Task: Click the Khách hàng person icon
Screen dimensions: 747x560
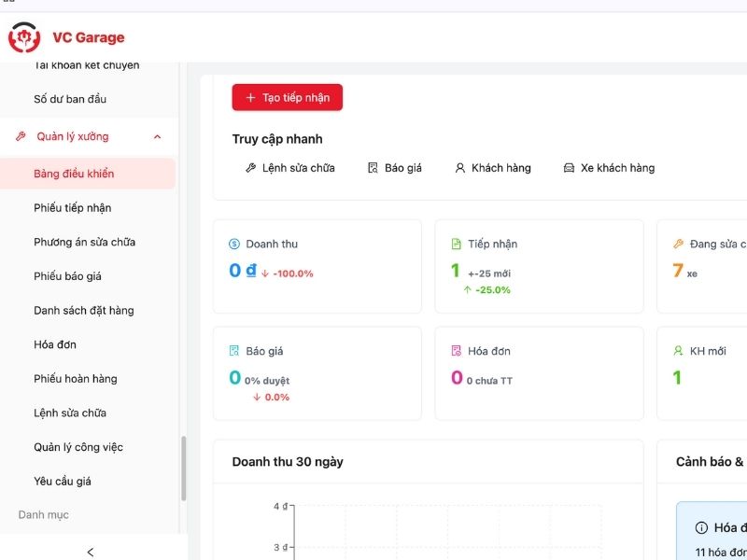Action: click(x=459, y=168)
